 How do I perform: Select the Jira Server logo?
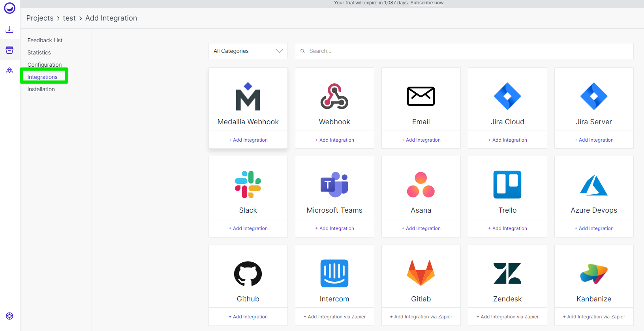point(594,96)
